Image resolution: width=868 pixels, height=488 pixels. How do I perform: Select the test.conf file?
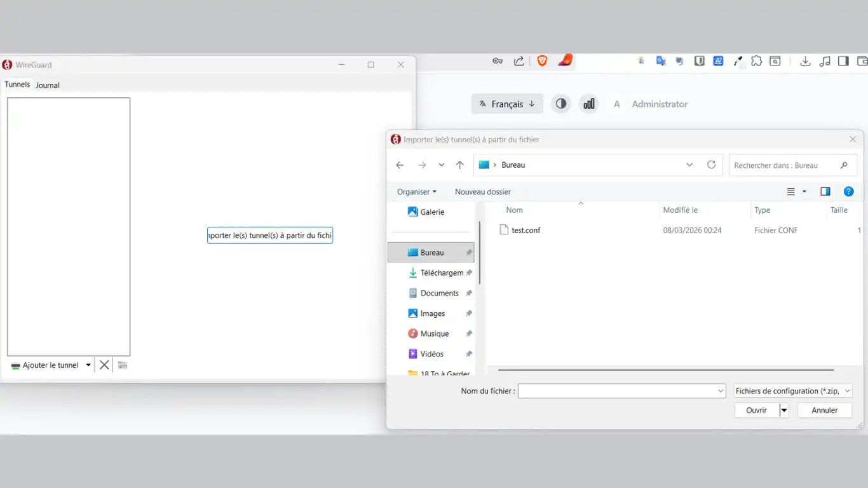tap(526, 230)
